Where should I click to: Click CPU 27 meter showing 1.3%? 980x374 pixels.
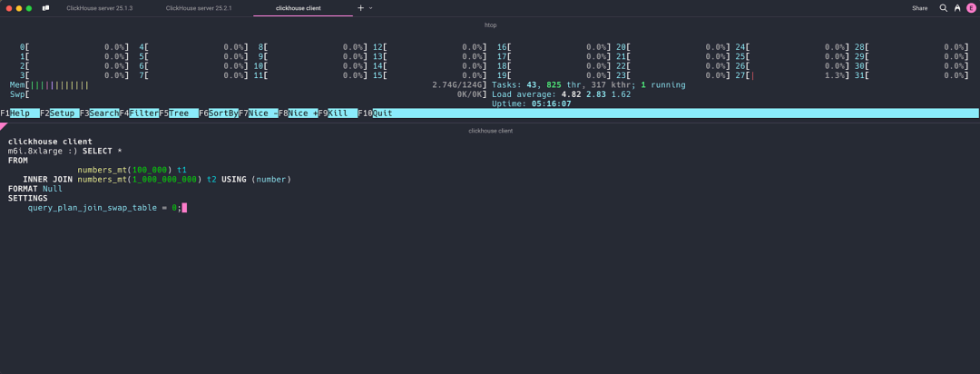click(x=792, y=75)
